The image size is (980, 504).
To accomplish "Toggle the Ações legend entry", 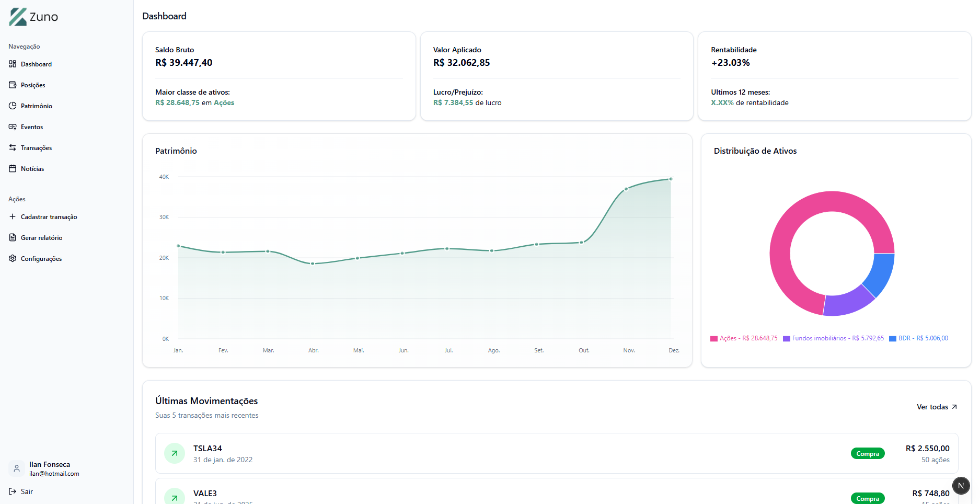I will [743, 338].
